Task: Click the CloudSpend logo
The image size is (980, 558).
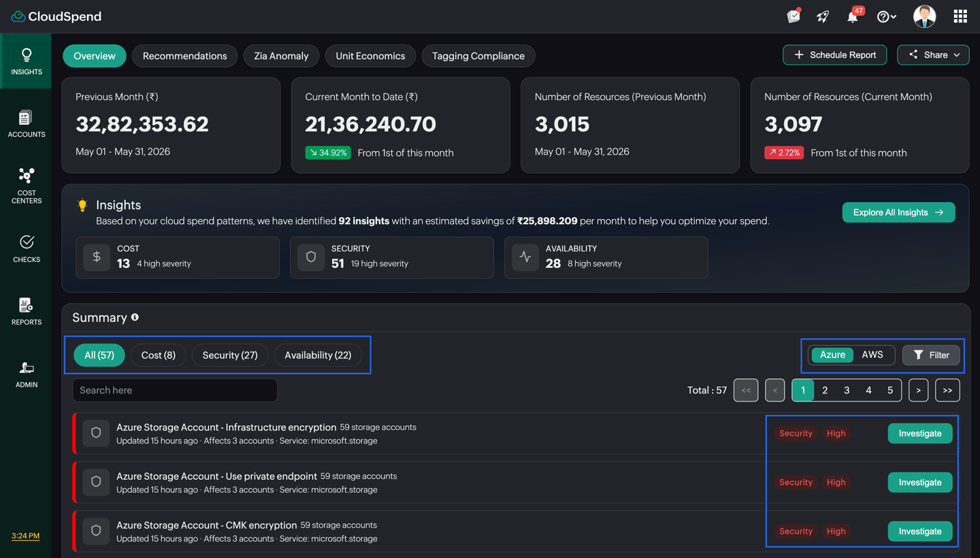Action: (56, 16)
